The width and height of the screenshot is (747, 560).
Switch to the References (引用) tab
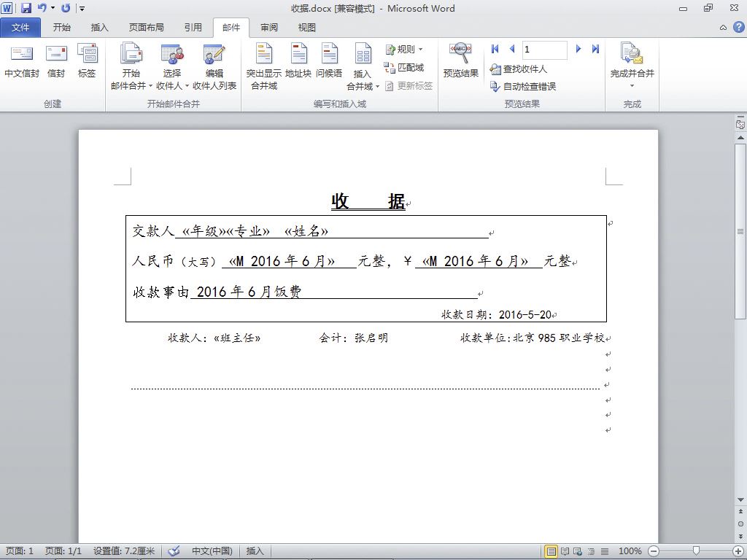[193, 28]
